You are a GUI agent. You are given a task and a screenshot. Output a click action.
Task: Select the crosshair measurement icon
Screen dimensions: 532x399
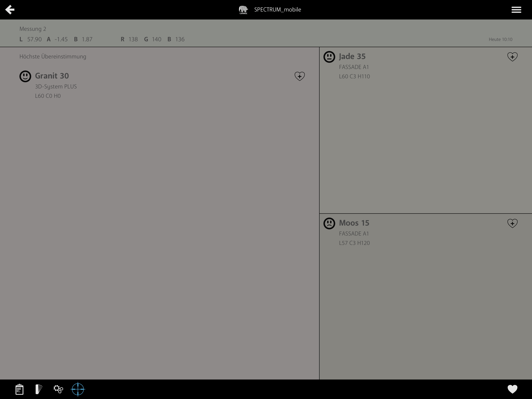pyautogui.click(x=78, y=389)
